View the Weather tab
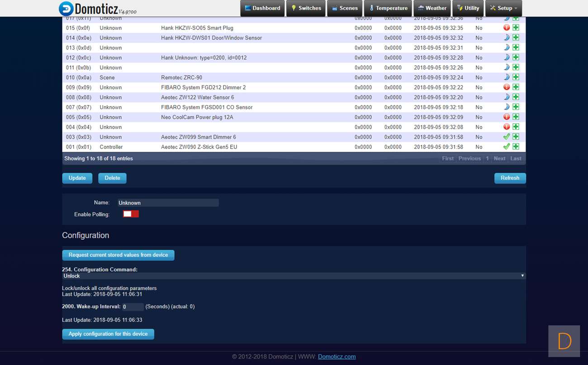 [432, 8]
